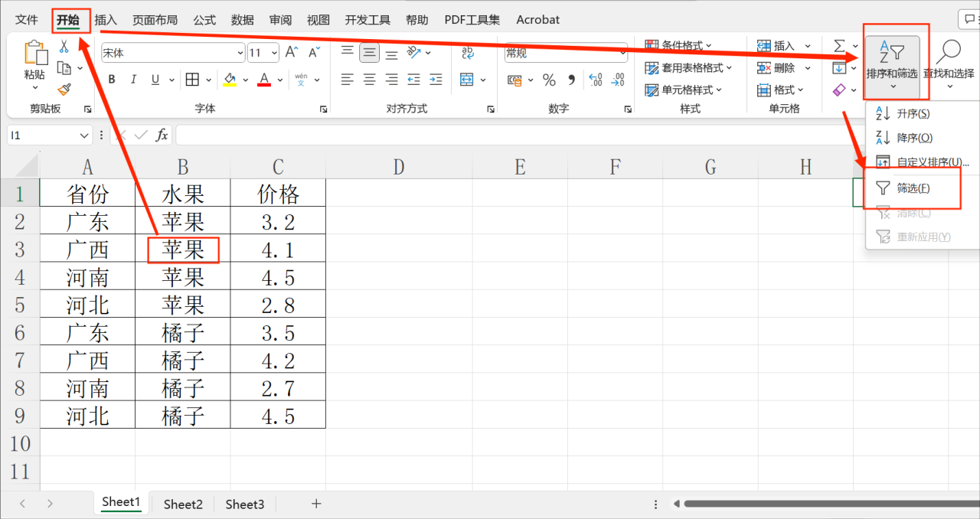Click the wén phonetic guide icon
980x519 pixels.
(301, 80)
